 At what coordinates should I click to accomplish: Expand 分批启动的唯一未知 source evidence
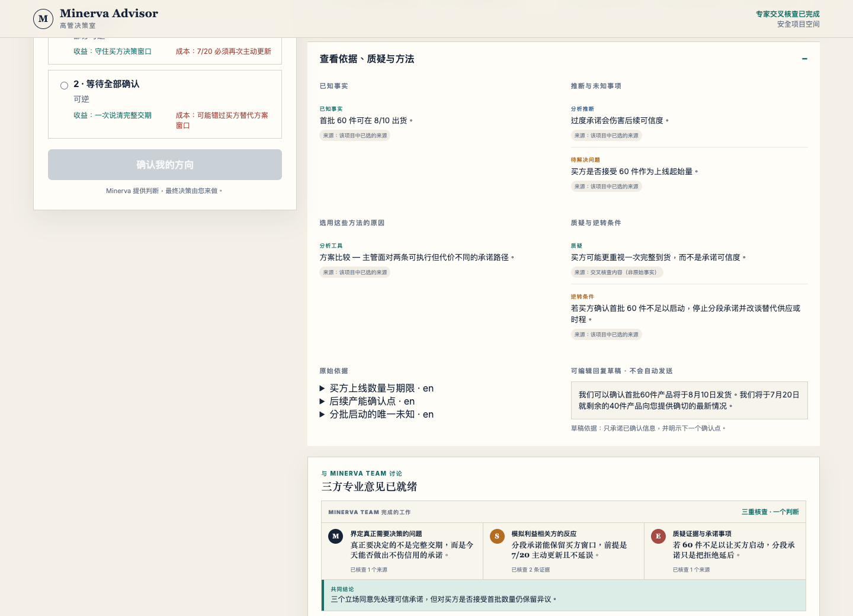(x=377, y=414)
